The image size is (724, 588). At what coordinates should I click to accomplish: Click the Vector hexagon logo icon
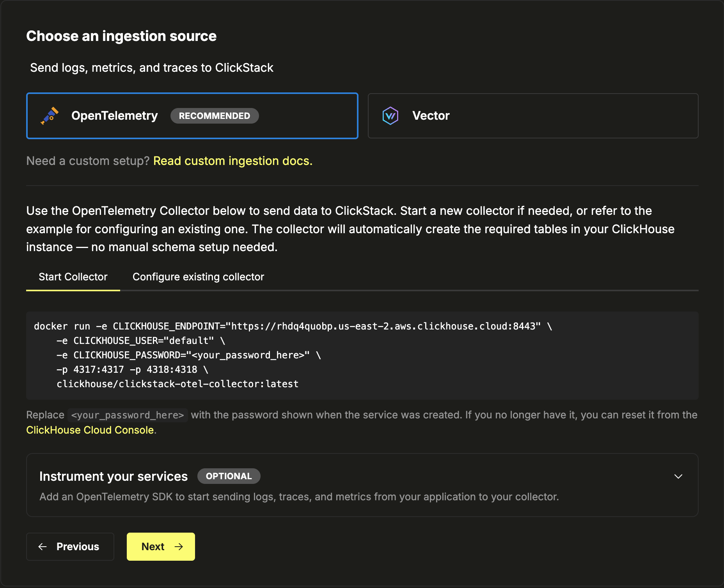(x=390, y=116)
